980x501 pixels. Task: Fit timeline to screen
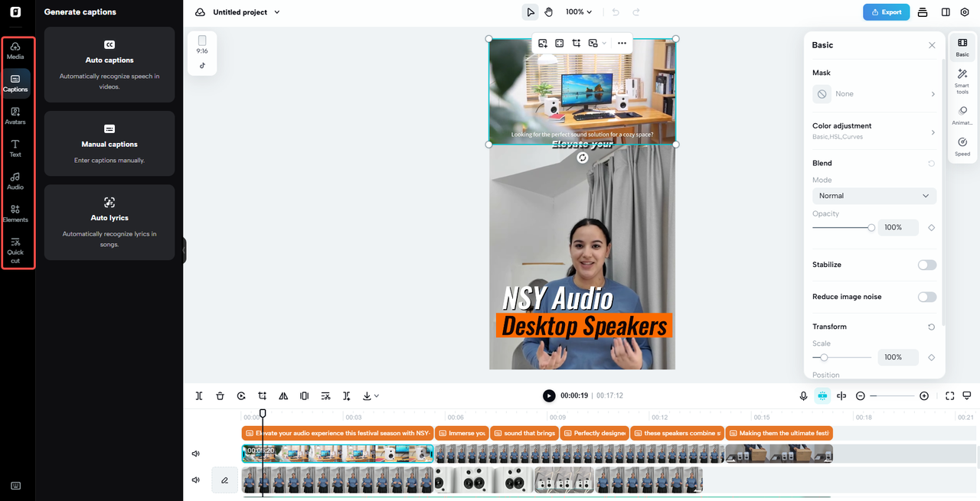949,395
